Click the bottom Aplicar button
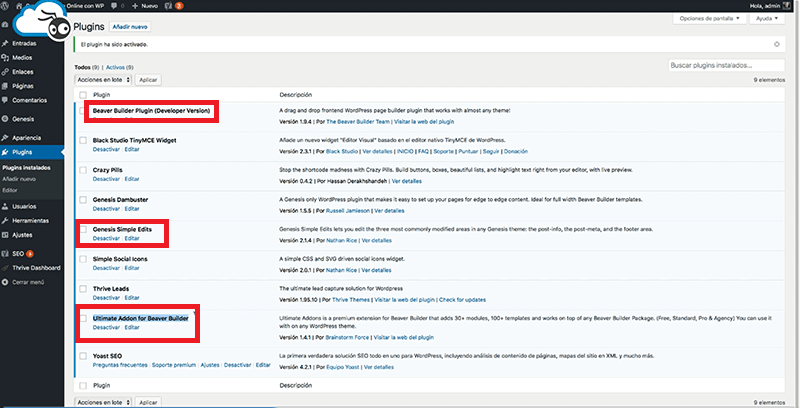This screenshot has width=800, height=408. [148, 402]
